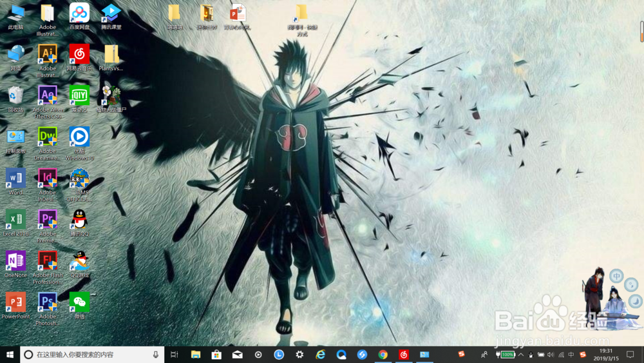
Task: Open the Sogou browser taskbar icon
Action: pos(362,355)
